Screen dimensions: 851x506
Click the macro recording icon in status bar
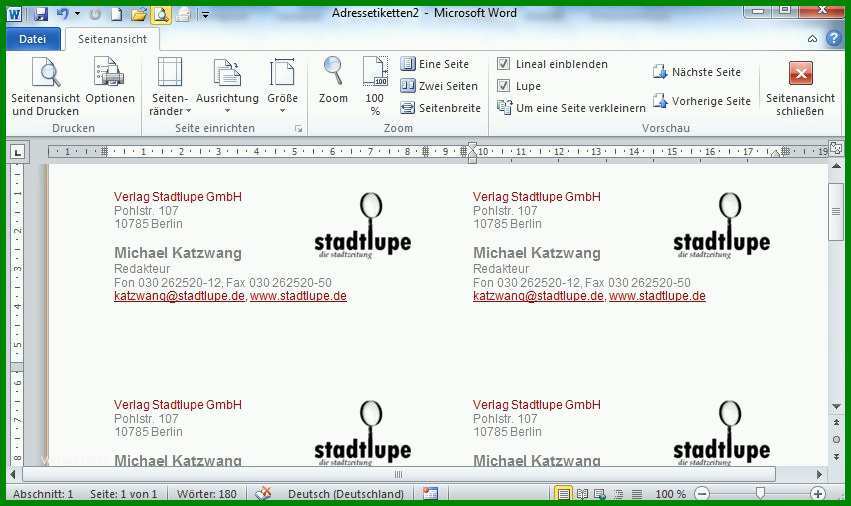click(430, 494)
